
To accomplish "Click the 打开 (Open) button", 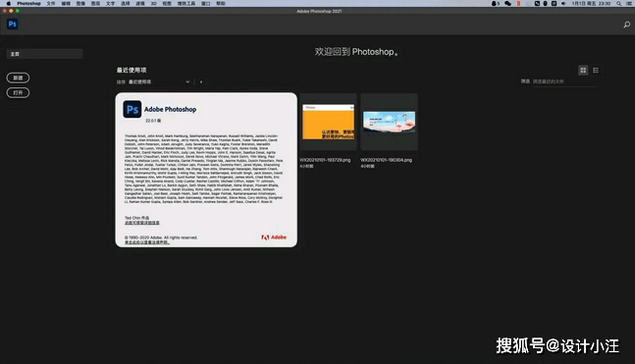I will (x=18, y=93).
